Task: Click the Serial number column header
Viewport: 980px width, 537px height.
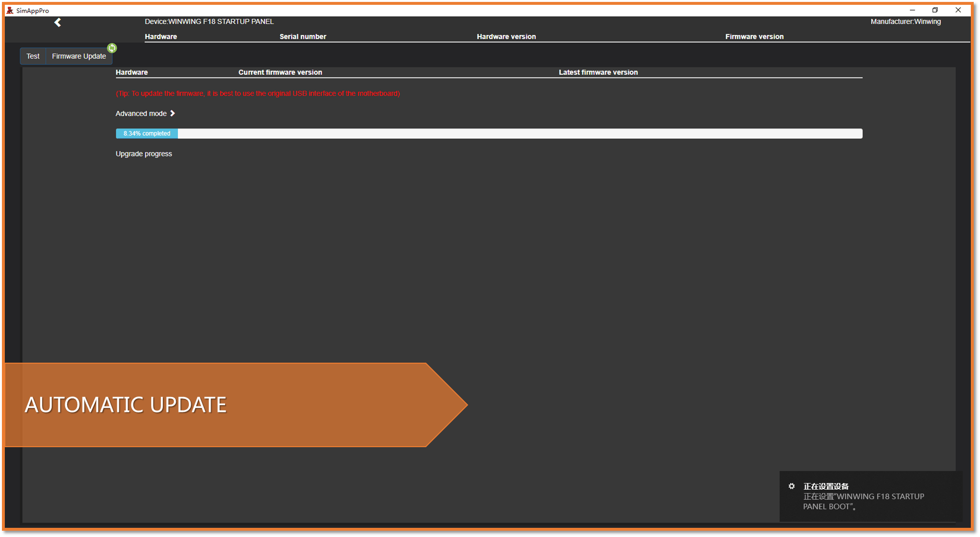Action: click(x=303, y=37)
